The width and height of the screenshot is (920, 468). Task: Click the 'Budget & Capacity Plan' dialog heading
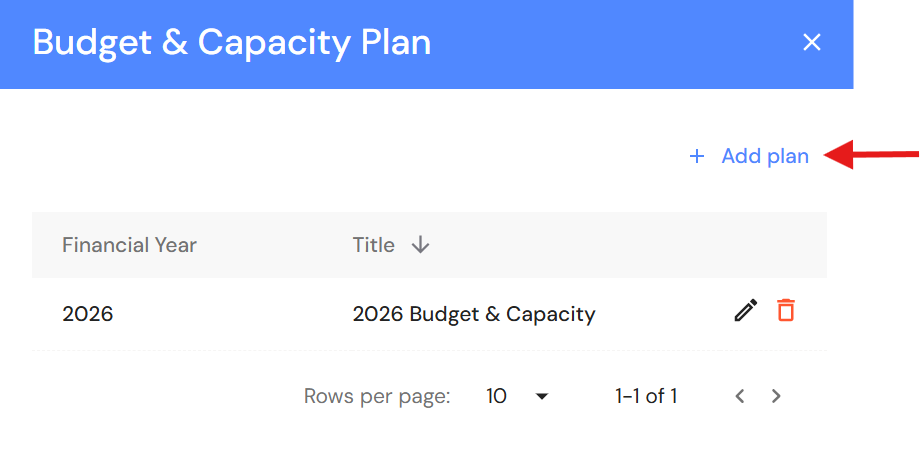tap(232, 43)
